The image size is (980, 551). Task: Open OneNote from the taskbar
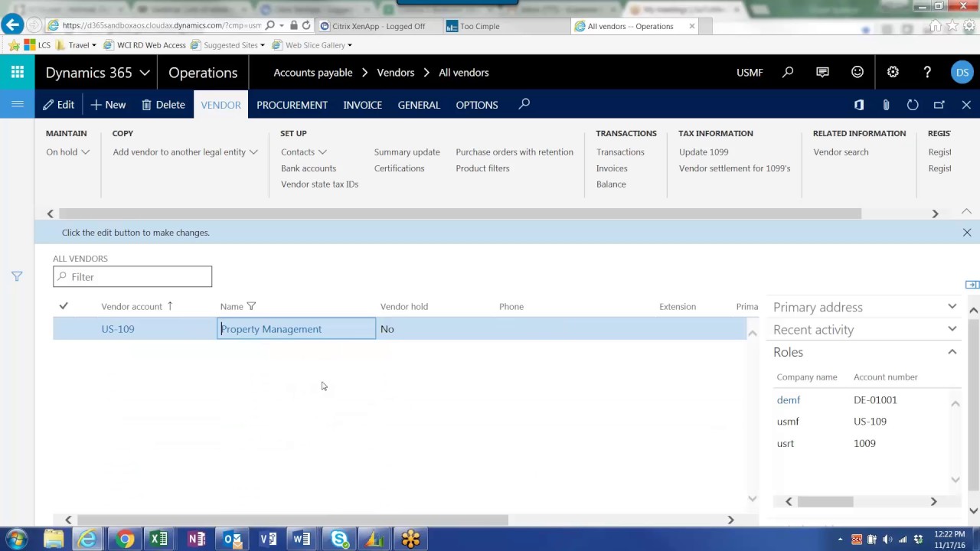pyautogui.click(x=196, y=540)
